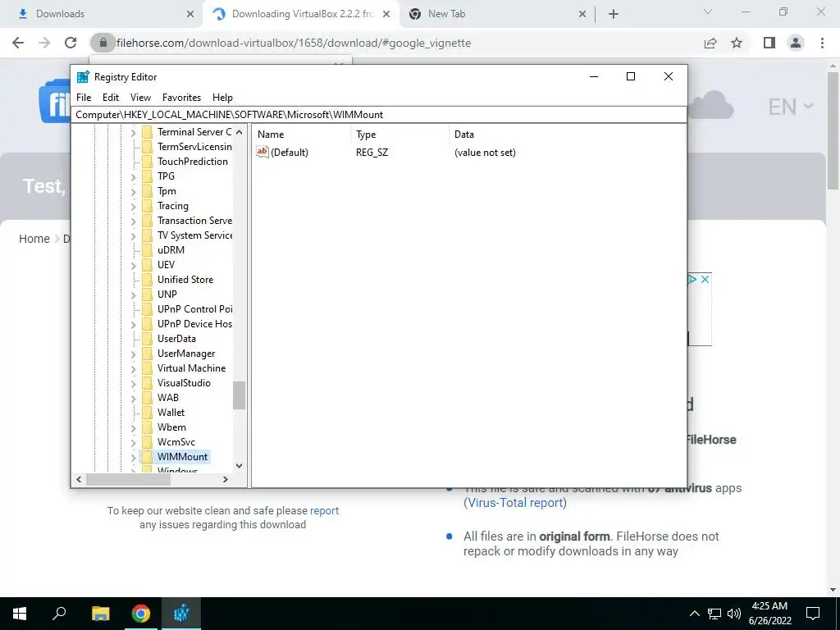The width and height of the screenshot is (840, 630).
Task: Select the (Default) value name
Action: [x=290, y=153]
